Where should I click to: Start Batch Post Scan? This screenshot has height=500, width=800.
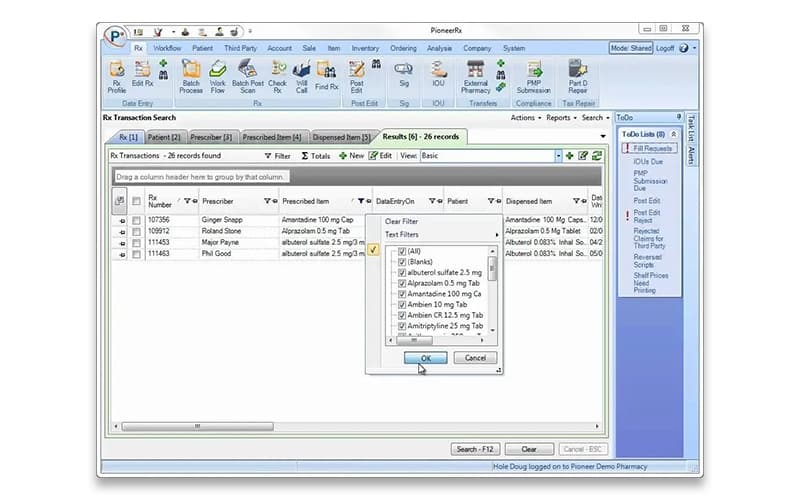point(247,77)
